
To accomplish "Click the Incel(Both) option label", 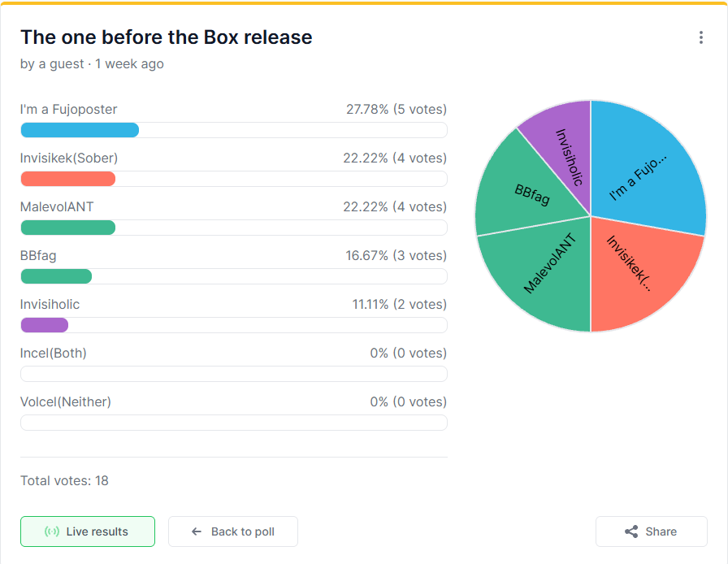I will coord(54,353).
